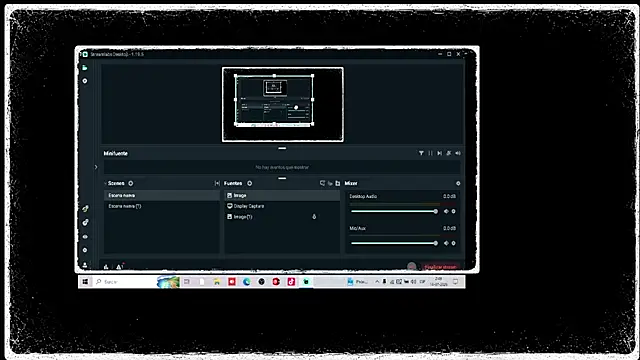Select the Image source row

282,196
